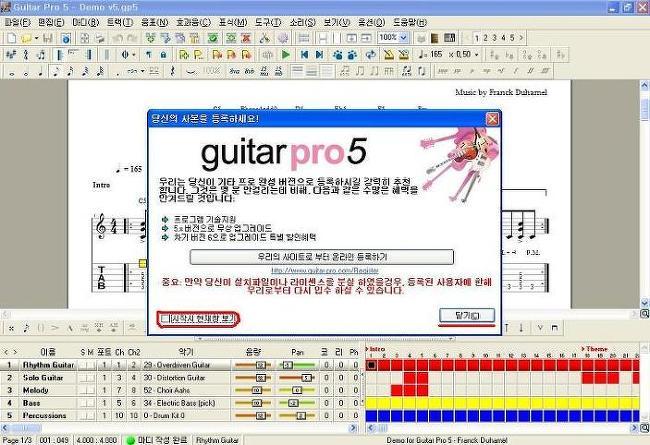Open the 100% zoom dropdown
The height and width of the screenshot is (445, 650).
[x=403, y=38]
